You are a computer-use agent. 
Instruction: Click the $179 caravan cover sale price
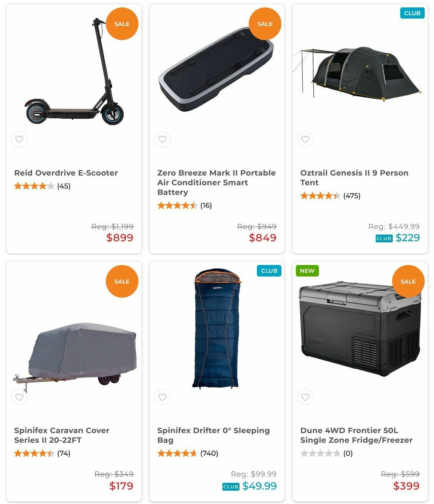tap(121, 486)
